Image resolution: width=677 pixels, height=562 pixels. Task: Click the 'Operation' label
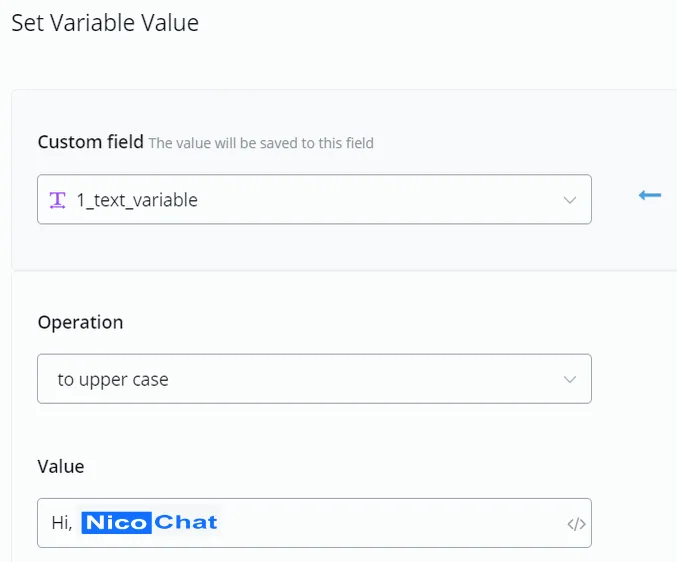80,322
